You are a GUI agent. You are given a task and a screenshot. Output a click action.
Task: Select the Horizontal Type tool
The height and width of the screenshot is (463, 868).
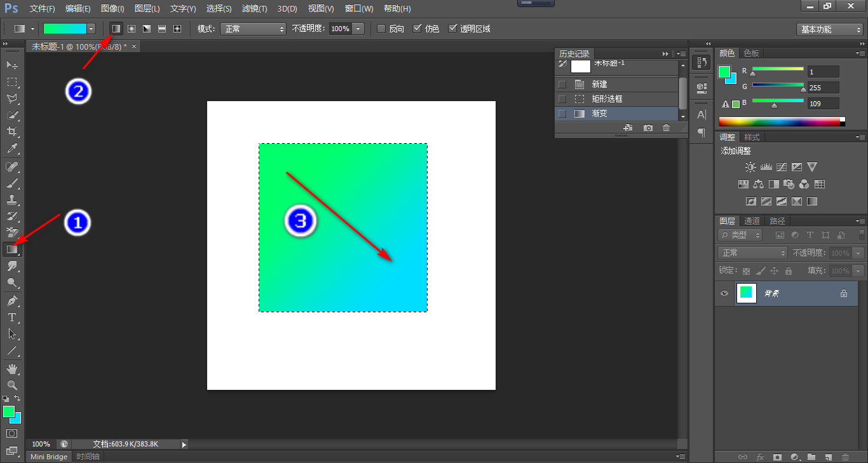pyautogui.click(x=12, y=317)
